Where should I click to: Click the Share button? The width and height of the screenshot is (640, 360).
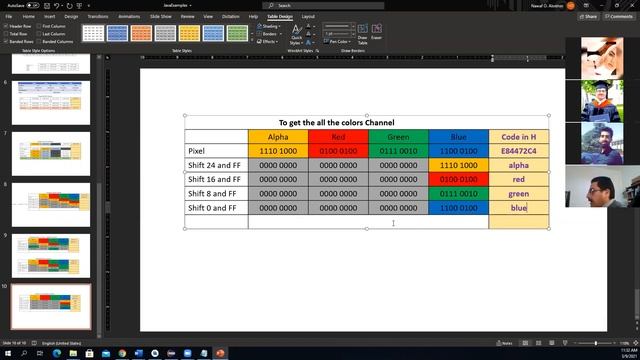click(x=588, y=17)
